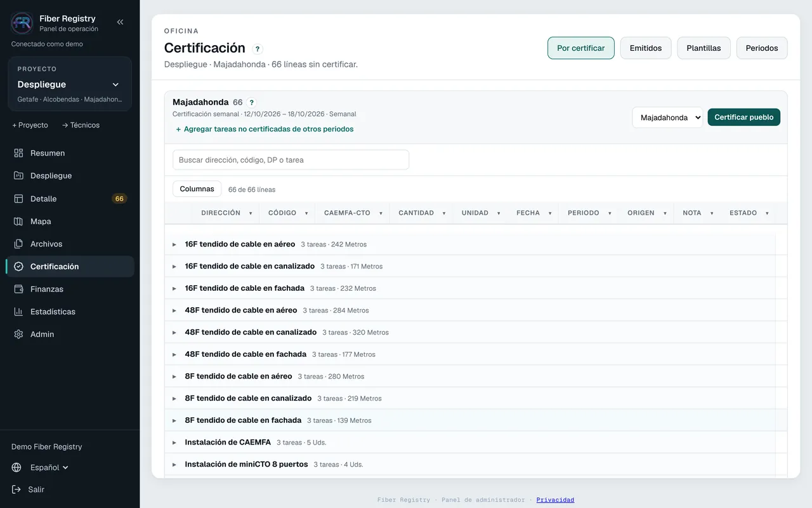This screenshot has width=812, height=508.
Task: Click the Mapa map icon
Action: pos(18,222)
